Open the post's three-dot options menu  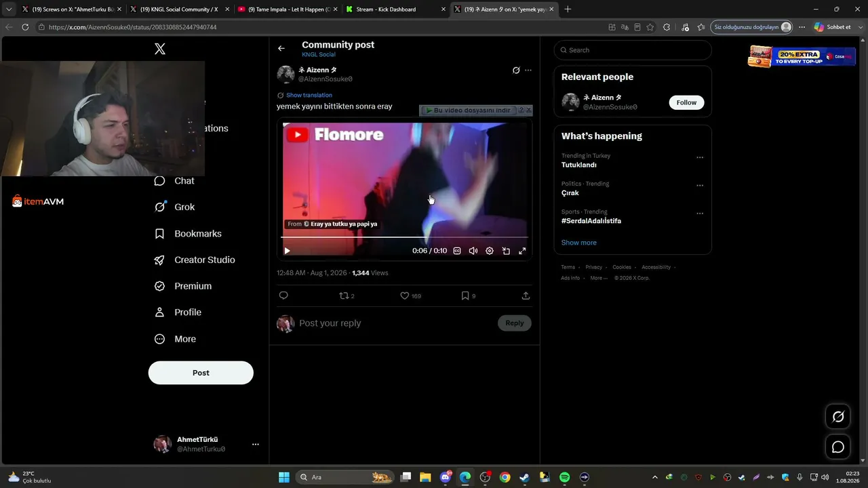[528, 70]
